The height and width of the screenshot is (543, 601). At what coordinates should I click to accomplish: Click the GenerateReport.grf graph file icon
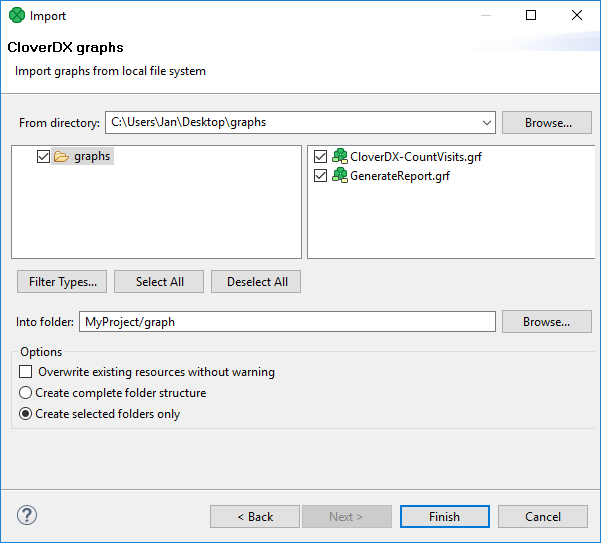[340, 176]
